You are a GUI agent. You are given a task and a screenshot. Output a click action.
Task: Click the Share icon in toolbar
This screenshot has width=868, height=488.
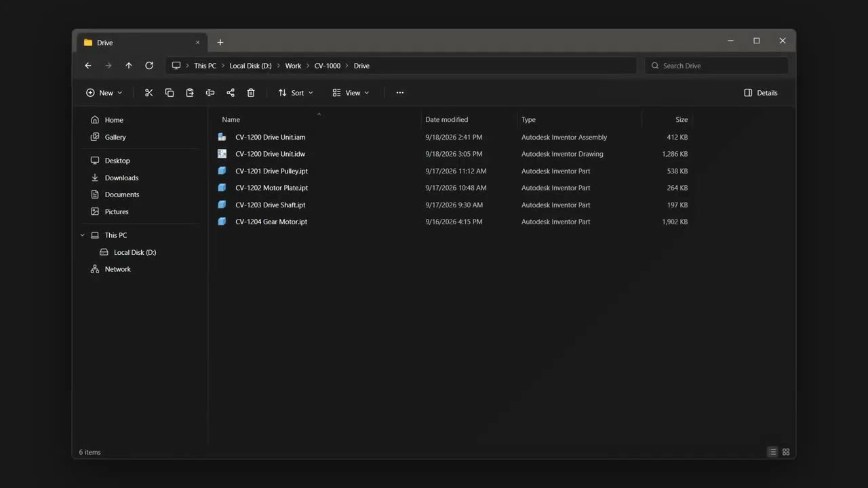(x=231, y=93)
